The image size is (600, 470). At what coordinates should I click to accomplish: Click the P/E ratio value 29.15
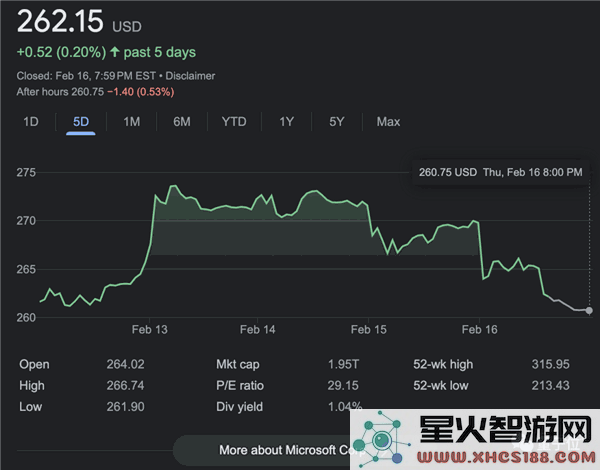pos(343,385)
